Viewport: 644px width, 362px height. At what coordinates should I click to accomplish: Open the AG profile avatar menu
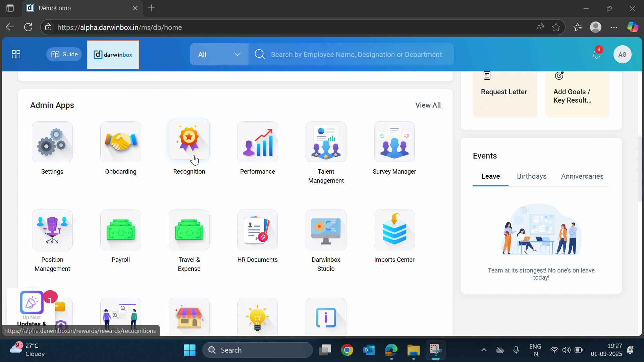point(622,54)
